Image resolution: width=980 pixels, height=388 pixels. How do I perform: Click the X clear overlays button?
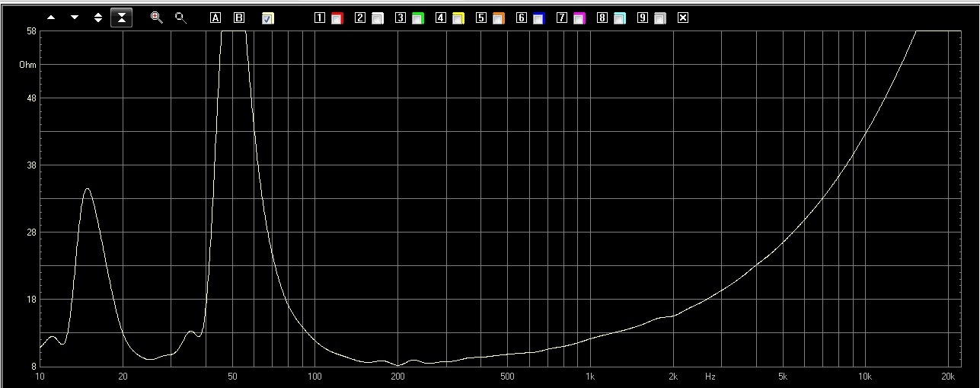pyautogui.click(x=683, y=18)
